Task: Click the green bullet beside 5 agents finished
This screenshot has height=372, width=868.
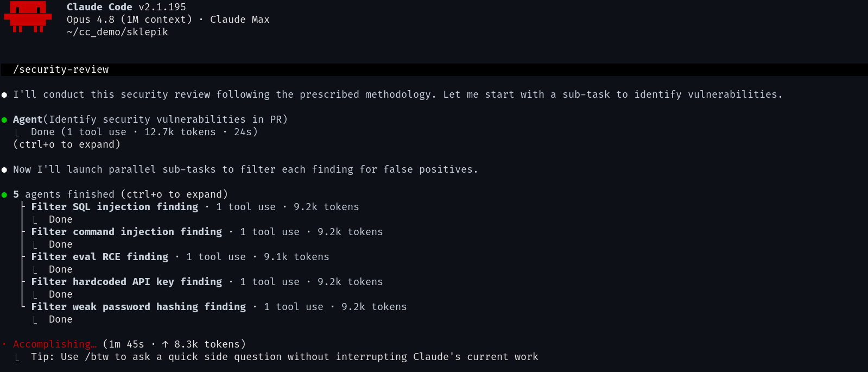Action: [x=4, y=194]
